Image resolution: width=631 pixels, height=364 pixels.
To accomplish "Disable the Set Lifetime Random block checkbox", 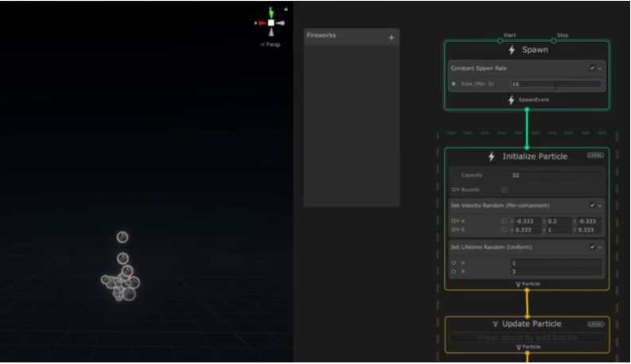I will point(592,247).
